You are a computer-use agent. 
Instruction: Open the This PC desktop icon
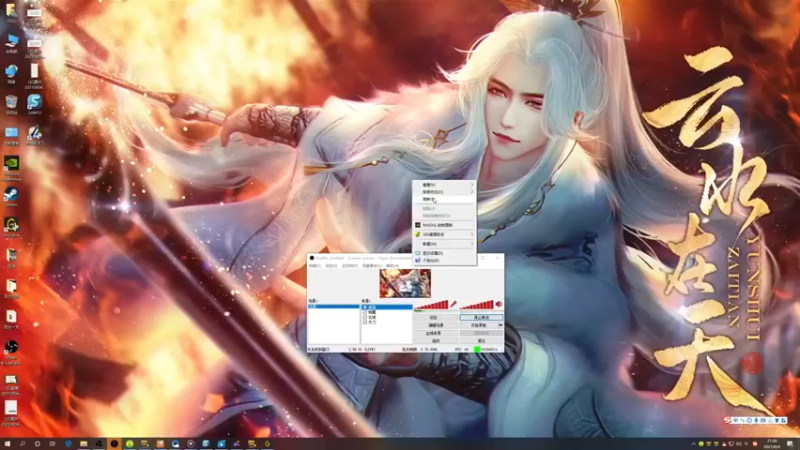[11, 44]
